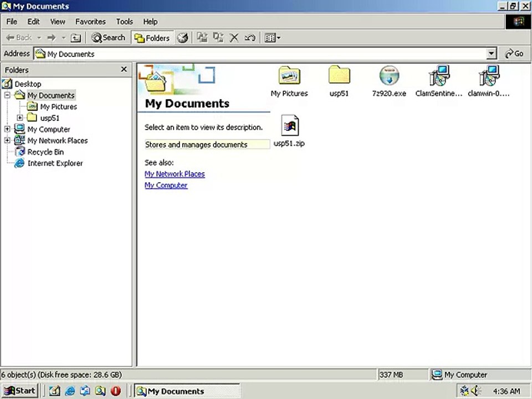Viewport: 532px width, 399px height.
Task: Click the system tray volume icon
Action: (x=476, y=391)
